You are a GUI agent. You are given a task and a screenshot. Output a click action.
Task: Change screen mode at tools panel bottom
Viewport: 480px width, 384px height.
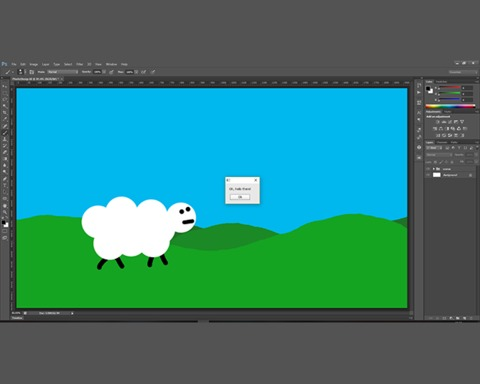[5, 238]
